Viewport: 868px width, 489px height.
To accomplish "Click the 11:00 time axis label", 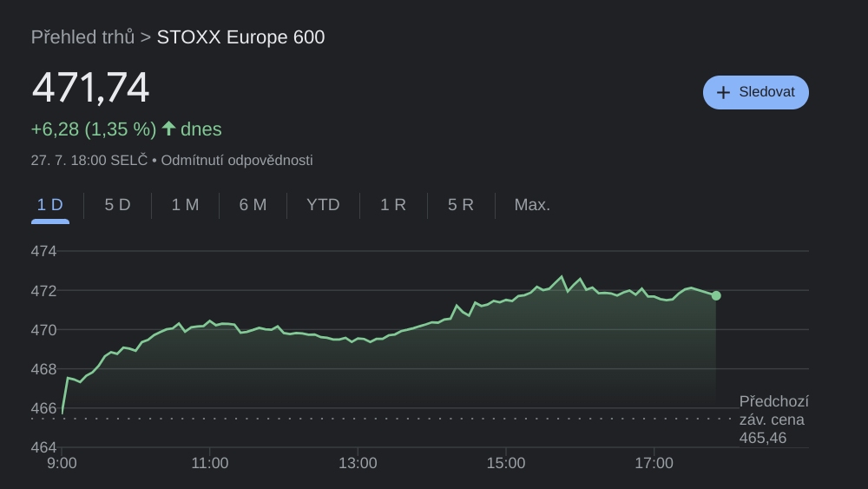I will tap(210, 463).
